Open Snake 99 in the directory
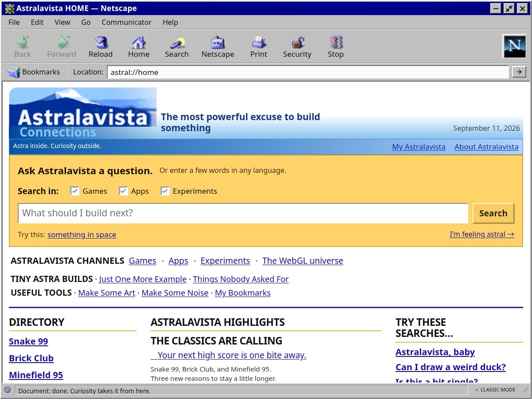532x399 pixels. click(x=28, y=341)
